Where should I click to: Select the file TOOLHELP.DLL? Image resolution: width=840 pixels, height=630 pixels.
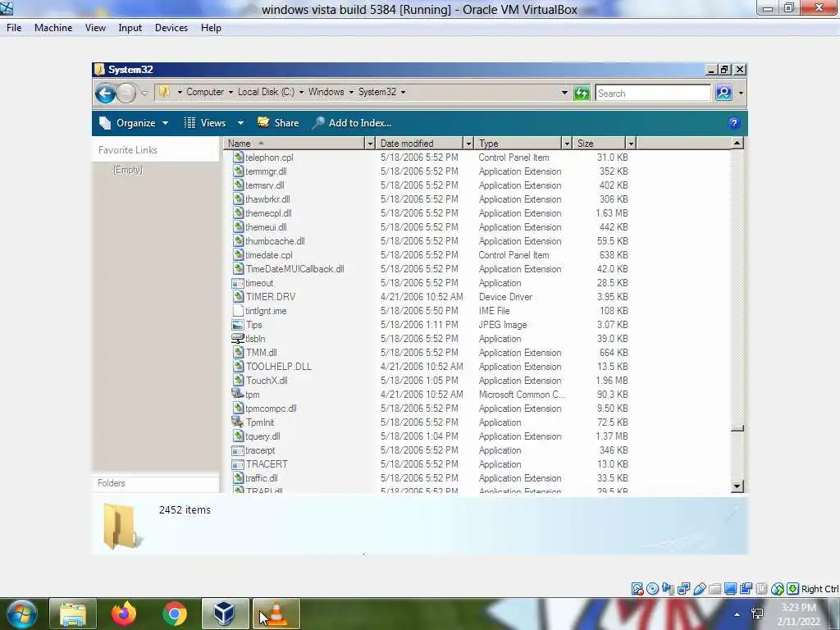point(279,367)
